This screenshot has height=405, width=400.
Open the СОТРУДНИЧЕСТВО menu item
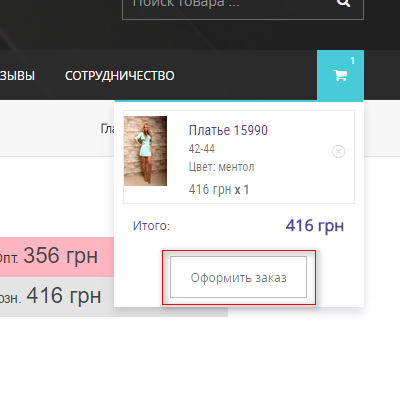(x=120, y=76)
